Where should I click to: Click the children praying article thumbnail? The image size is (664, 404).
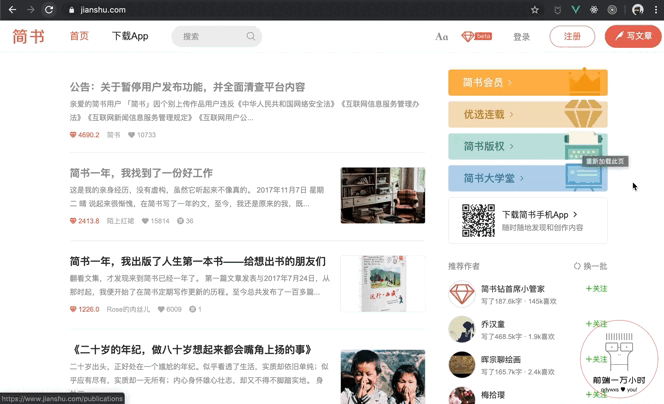click(x=383, y=376)
